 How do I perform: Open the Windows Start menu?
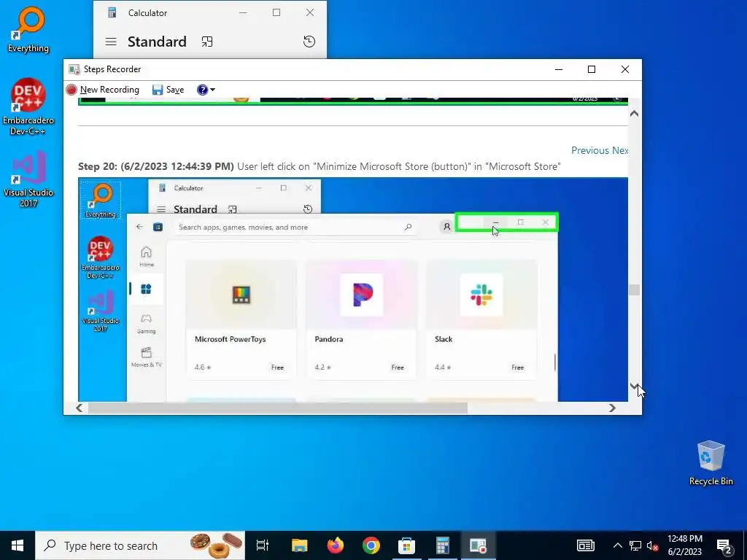click(18, 545)
